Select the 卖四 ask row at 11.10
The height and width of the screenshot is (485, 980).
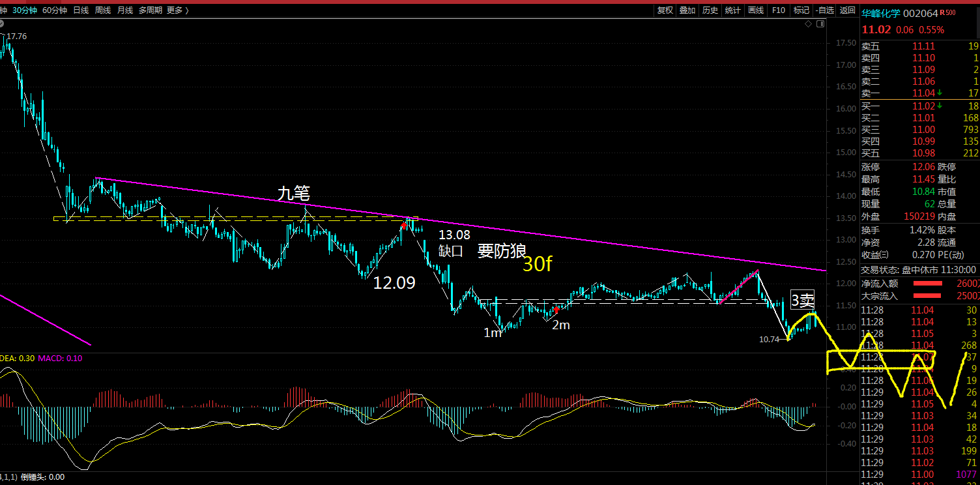tap(920, 58)
